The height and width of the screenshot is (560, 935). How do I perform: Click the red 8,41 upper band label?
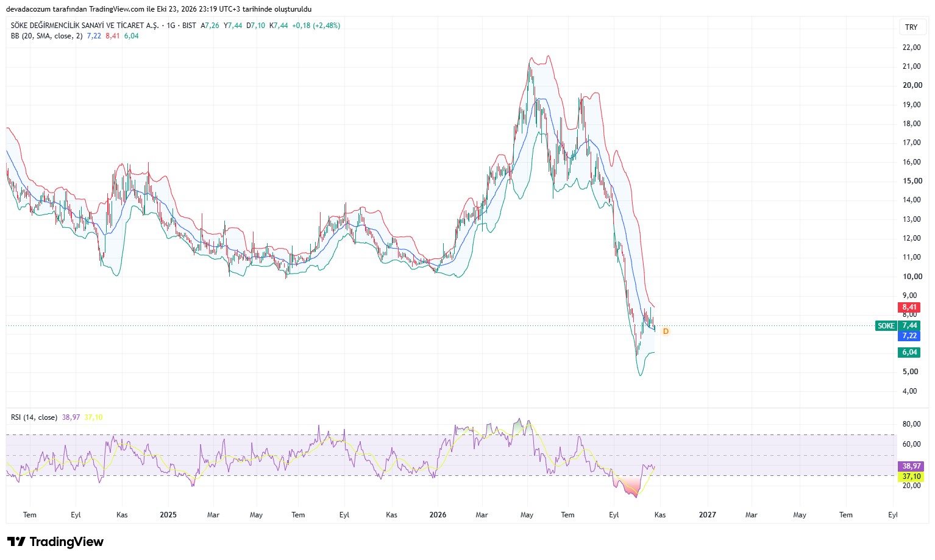coord(909,307)
